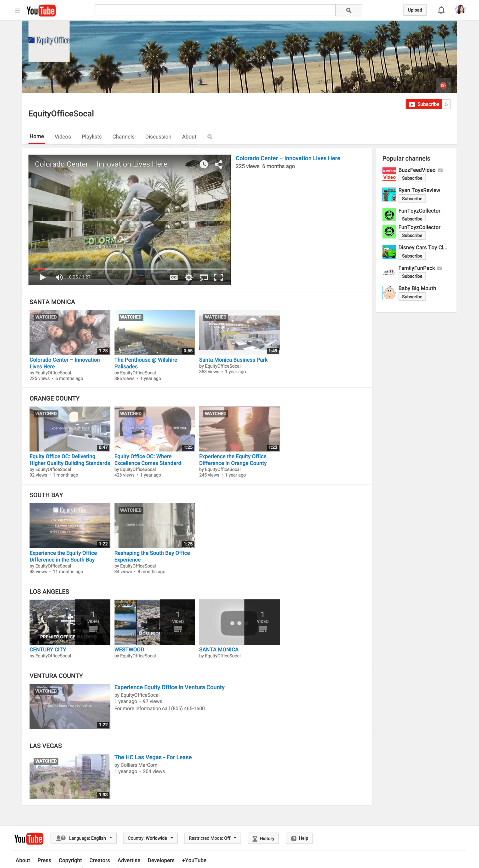Image resolution: width=479 pixels, height=868 pixels.
Task: Open Colliers MarCom uploader link
Action: pos(139,765)
